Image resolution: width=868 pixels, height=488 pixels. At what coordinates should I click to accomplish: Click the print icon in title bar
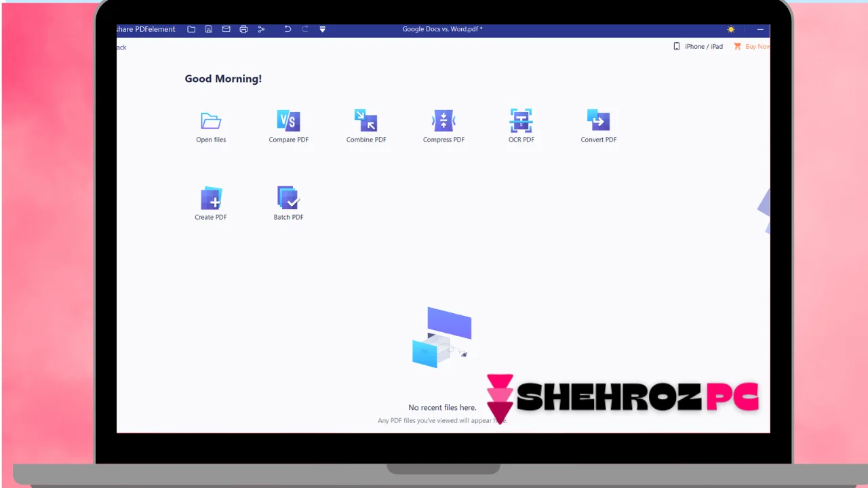(x=243, y=29)
